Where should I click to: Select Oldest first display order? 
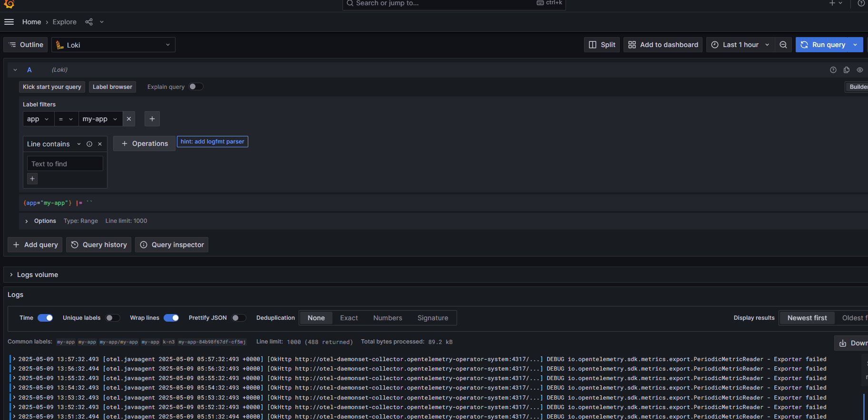click(855, 318)
